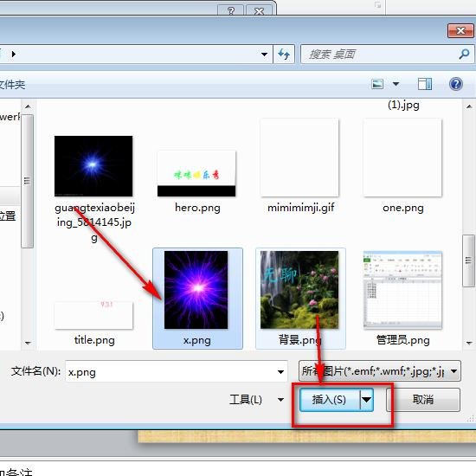Click the question mark button in background dialog
Viewport: 476px width, 476px height.
[231, 10]
